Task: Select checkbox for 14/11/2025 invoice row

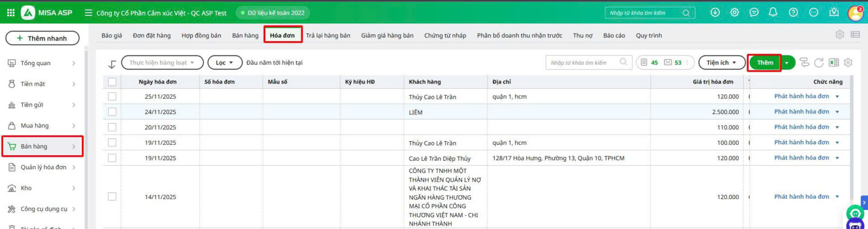Action: coord(112,196)
